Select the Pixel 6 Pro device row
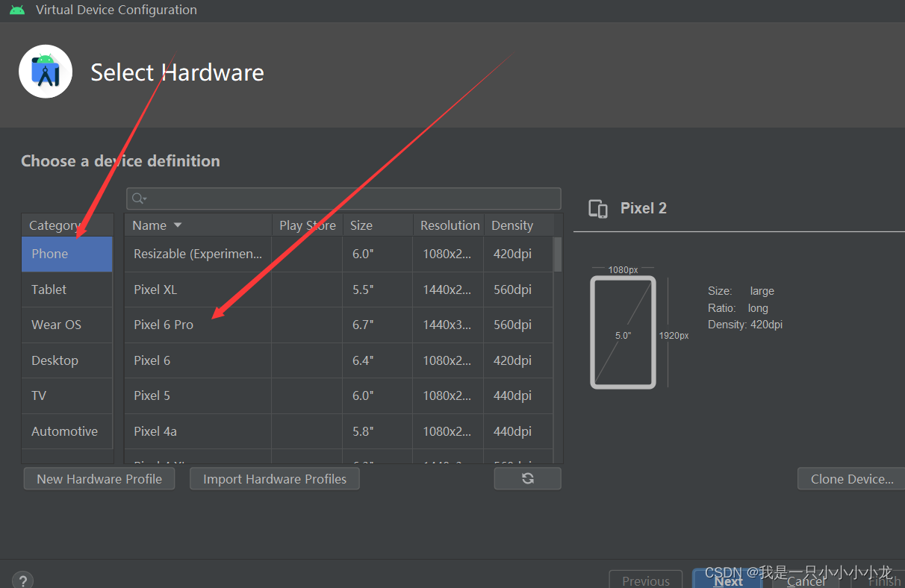 point(339,325)
